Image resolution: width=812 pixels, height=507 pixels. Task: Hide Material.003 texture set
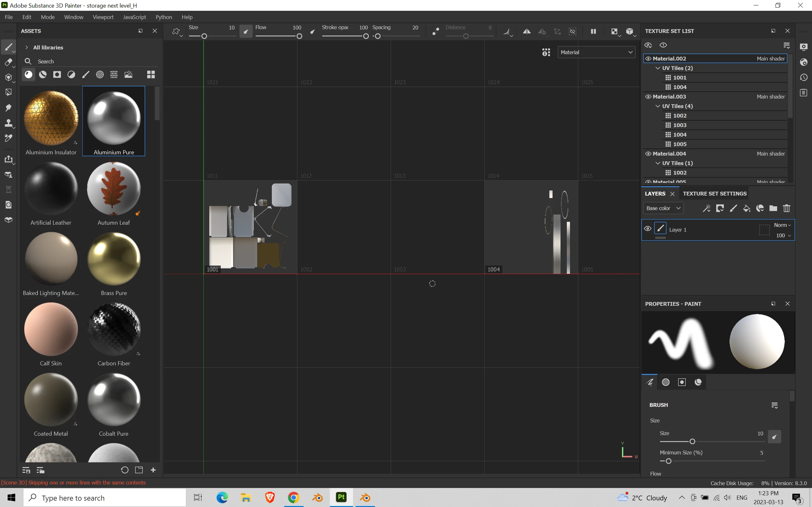pos(648,97)
